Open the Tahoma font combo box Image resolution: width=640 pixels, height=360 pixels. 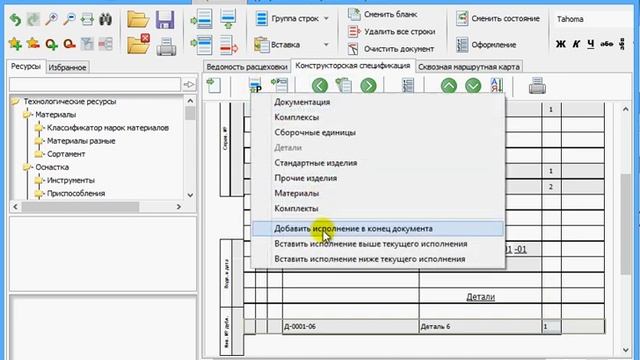pos(594,19)
